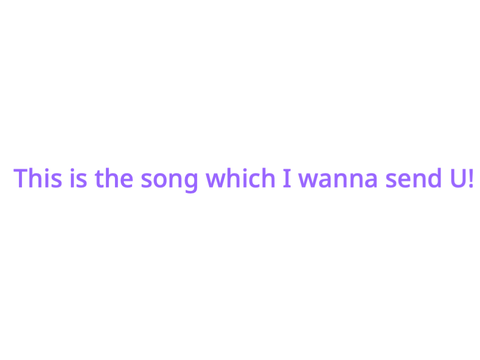Image resolution: width=480 pixels, height=360 pixels.
Task: Click the final "h" of "which"
Action: click(268, 178)
